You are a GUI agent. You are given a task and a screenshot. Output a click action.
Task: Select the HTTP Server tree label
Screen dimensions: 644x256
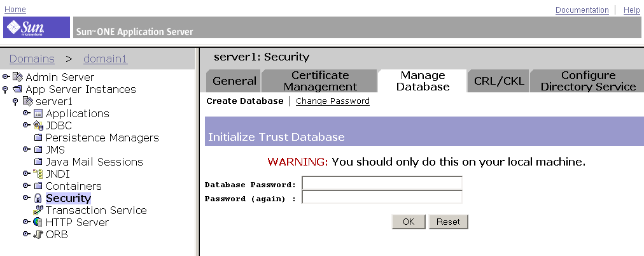tap(77, 222)
